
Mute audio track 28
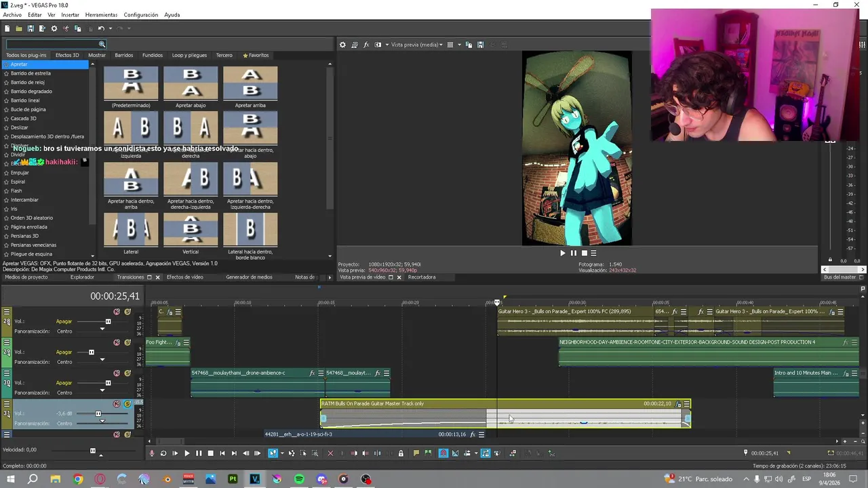[117, 312]
